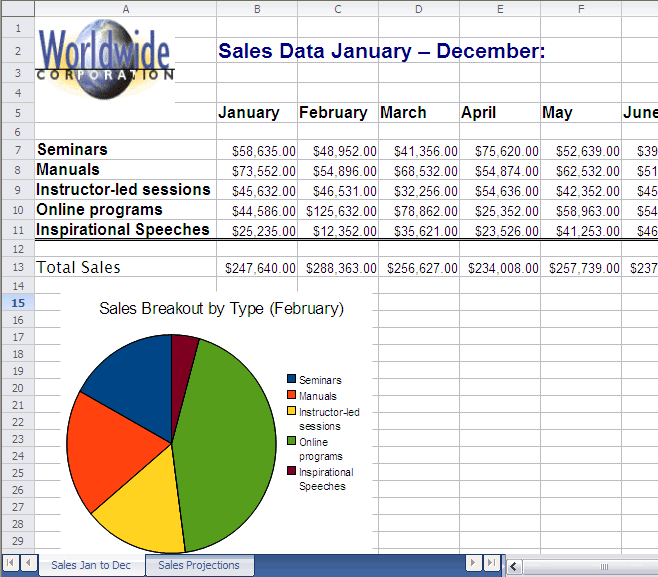Viewport: 658px width, 577px height.
Task: Select column C header
Action: click(x=338, y=9)
